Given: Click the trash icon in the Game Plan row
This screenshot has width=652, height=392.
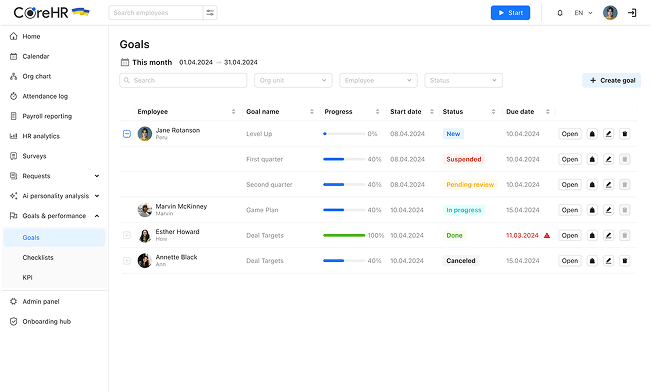Looking at the screenshot, I should click(x=625, y=210).
